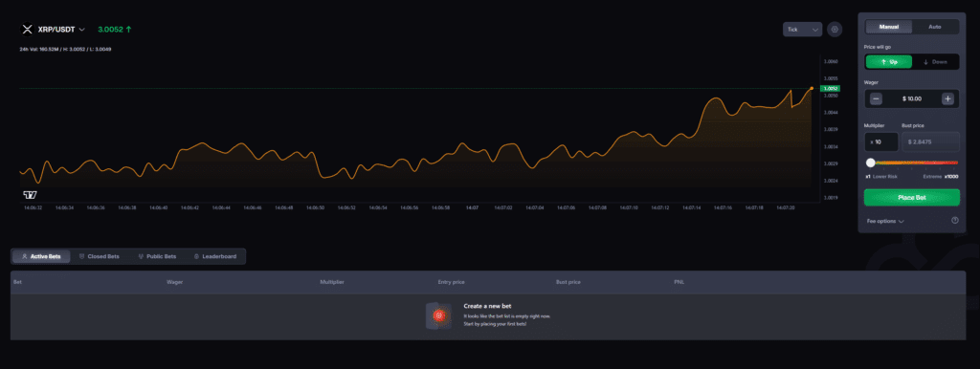
Task: Select price will go Down
Action: [935, 62]
